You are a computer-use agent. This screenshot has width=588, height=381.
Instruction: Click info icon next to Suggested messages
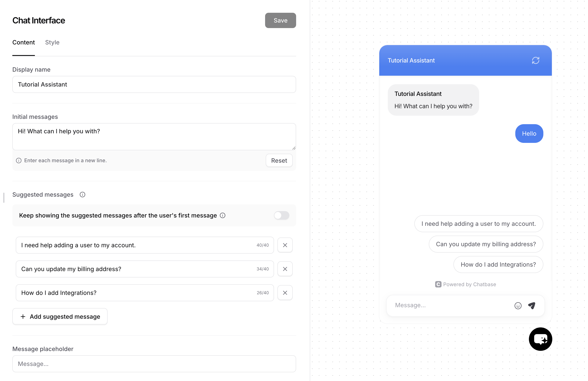click(x=82, y=195)
